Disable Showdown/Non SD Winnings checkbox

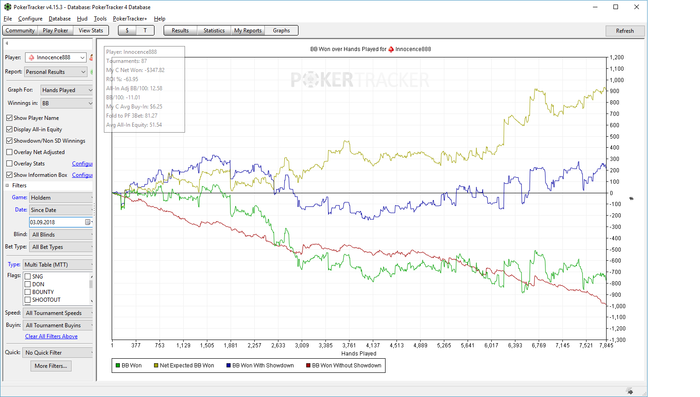(x=9, y=141)
